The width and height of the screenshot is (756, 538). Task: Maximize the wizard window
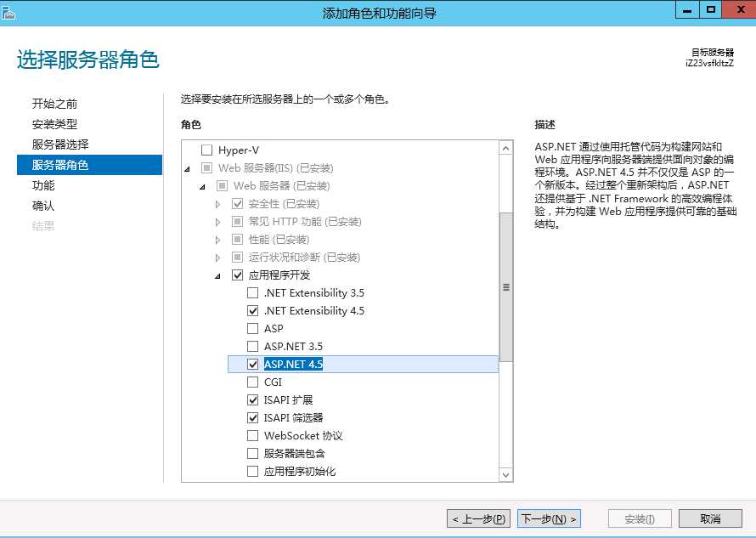(x=711, y=9)
